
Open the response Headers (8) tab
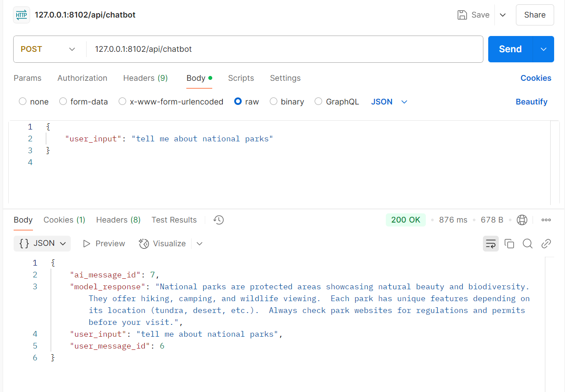point(118,220)
